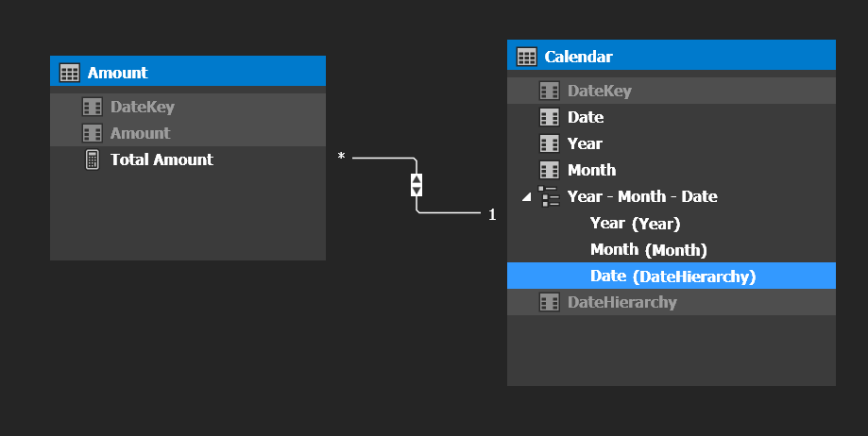This screenshot has height=436, width=868.
Task: Select DateKey field text in Amount table
Action: coord(143,107)
